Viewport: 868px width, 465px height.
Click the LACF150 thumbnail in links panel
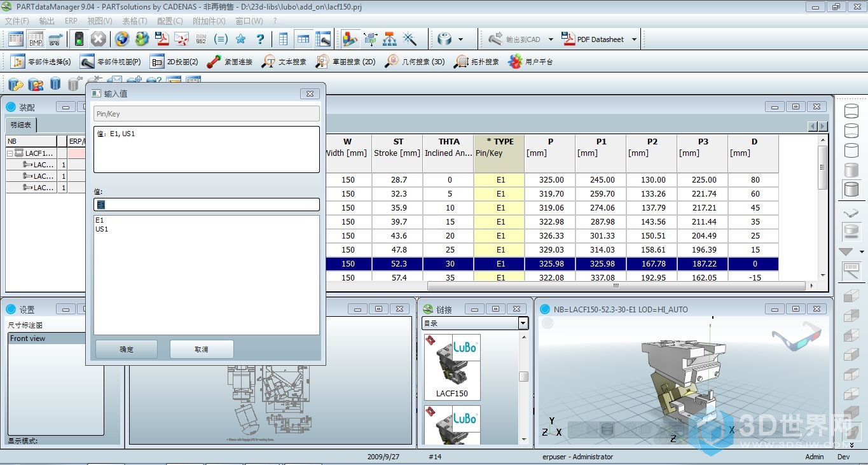tap(452, 367)
